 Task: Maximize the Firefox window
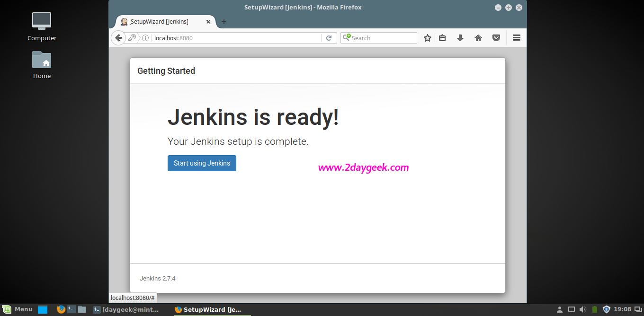tap(509, 8)
